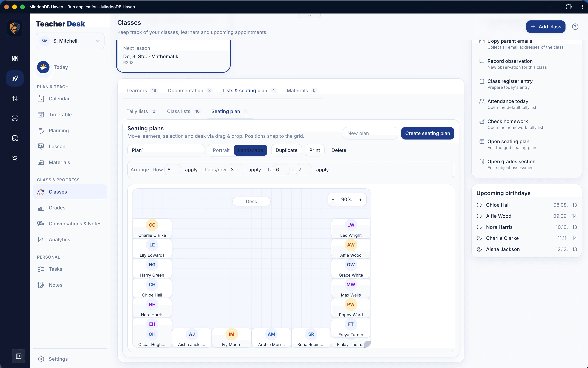Image resolution: width=588 pixels, height=368 pixels.
Task: Select Portrait orientation
Action: click(x=221, y=150)
